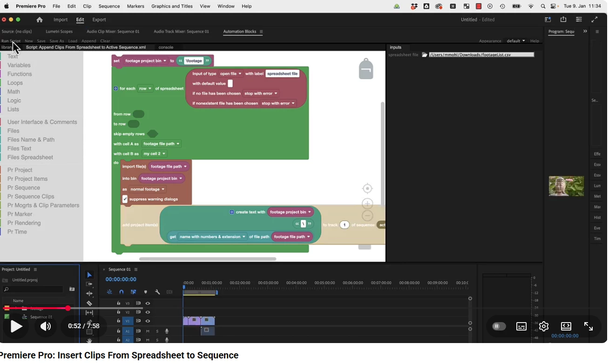Select the Slip tool
Image resolution: width=609 pixels, height=364 pixels.
[89, 312]
